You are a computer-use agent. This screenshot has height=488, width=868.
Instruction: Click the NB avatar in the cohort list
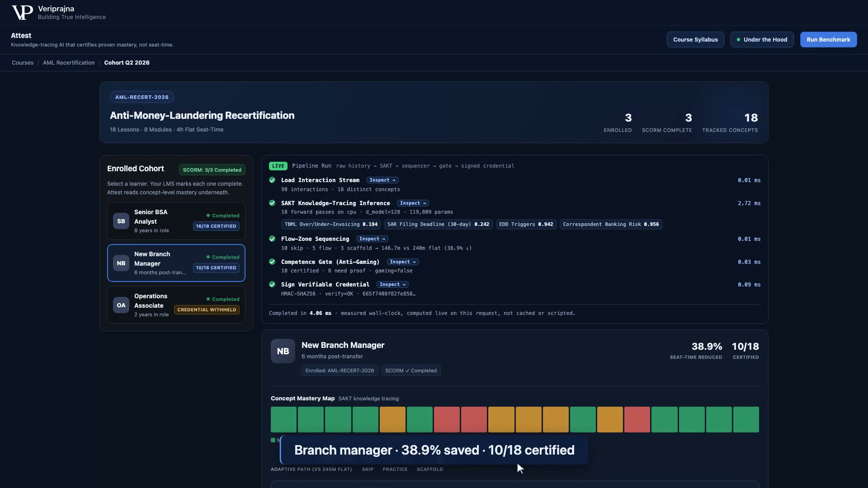pos(121,263)
